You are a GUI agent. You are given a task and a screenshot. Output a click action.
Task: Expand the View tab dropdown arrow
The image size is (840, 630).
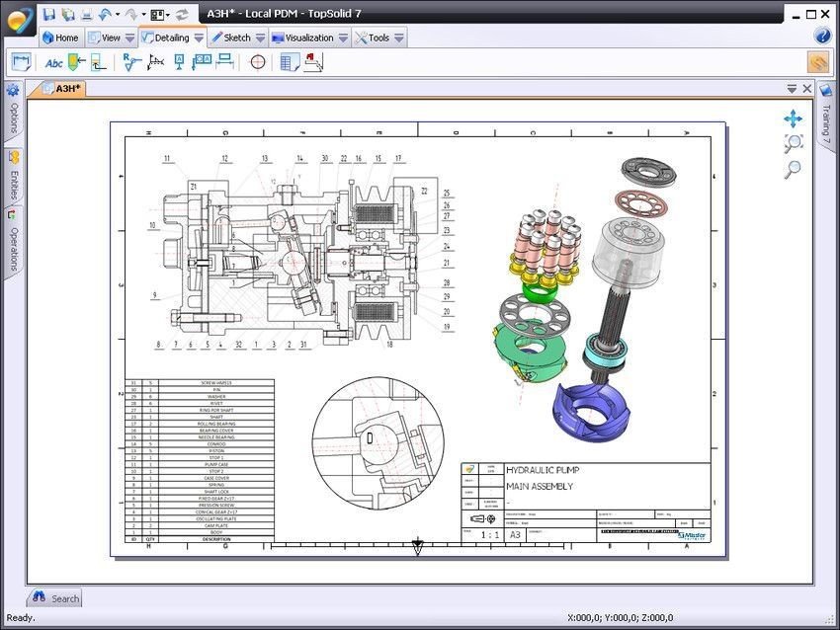[x=129, y=38]
